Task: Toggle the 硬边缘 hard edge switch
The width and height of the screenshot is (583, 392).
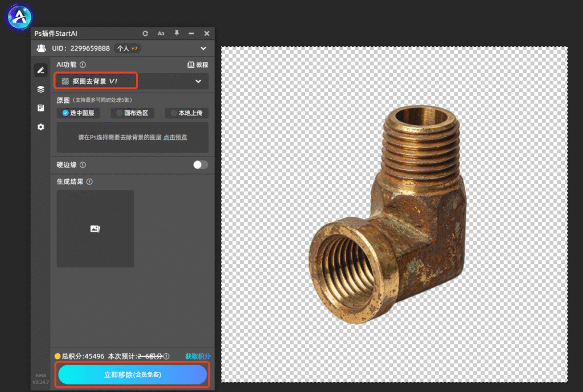Action: pos(200,164)
